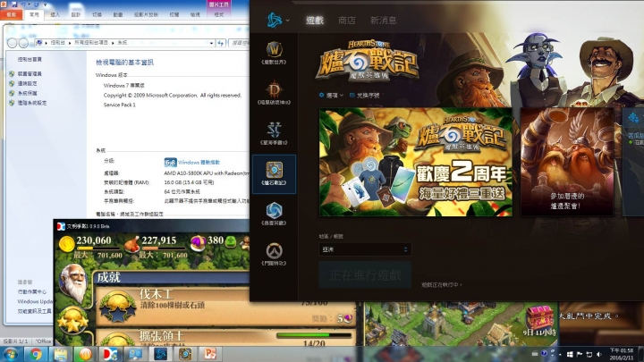Switch to the 商店 tab in Battle.net

(x=347, y=20)
